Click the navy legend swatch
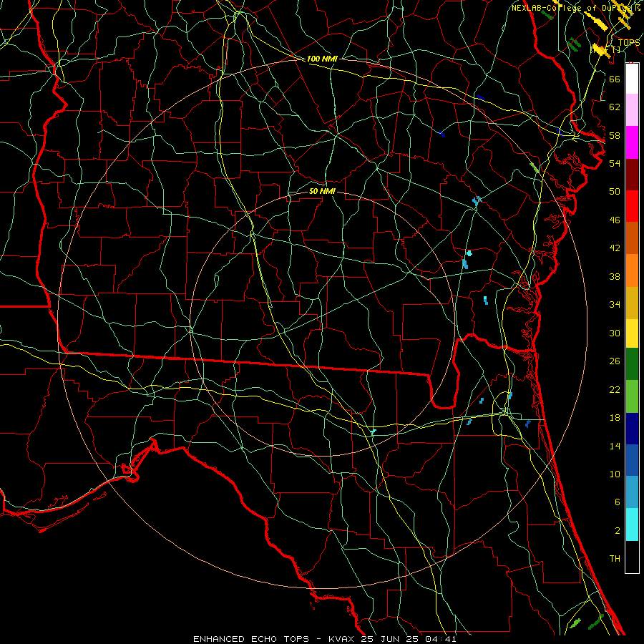Viewport: 644px width, 644px height. [x=632, y=429]
